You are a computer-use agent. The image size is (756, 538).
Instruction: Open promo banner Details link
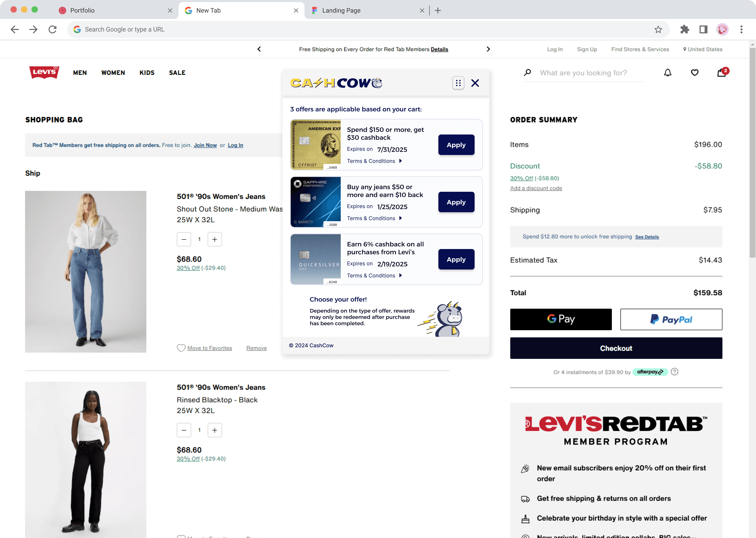[x=439, y=49]
